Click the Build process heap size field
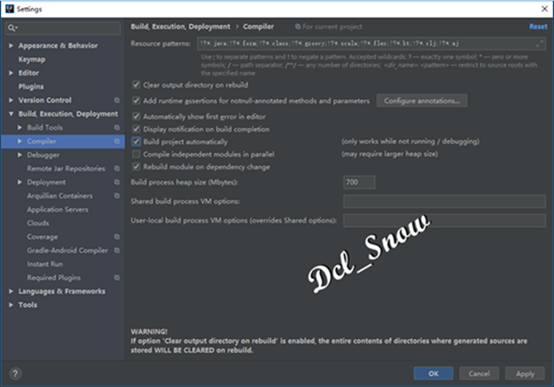 pyautogui.click(x=359, y=182)
